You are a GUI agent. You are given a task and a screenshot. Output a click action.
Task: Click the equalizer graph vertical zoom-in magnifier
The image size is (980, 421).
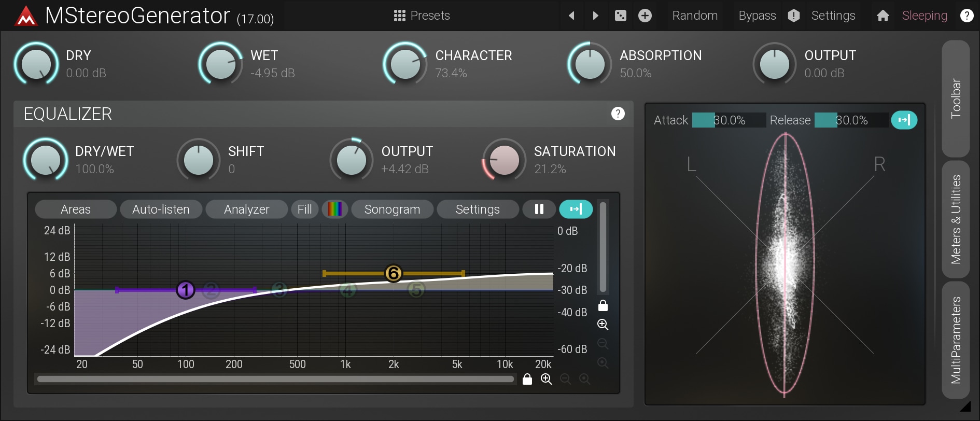click(x=603, y=325)
